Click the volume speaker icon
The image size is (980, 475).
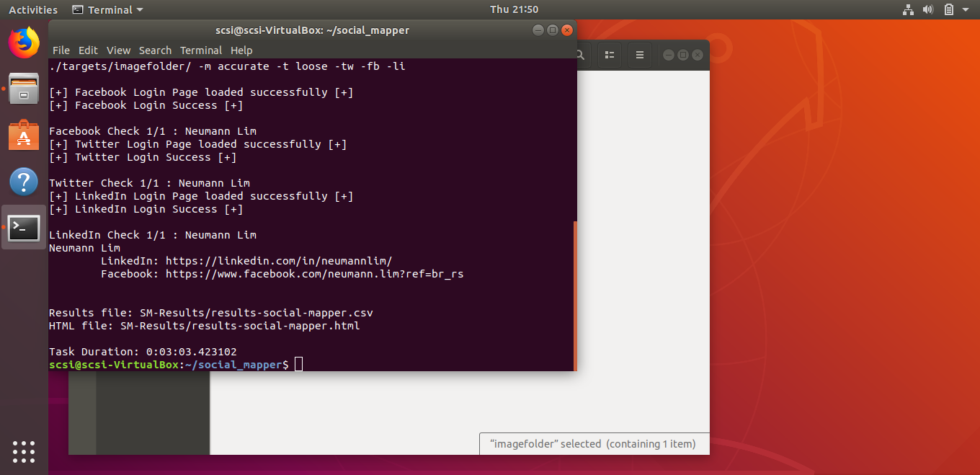click(928, 10)
